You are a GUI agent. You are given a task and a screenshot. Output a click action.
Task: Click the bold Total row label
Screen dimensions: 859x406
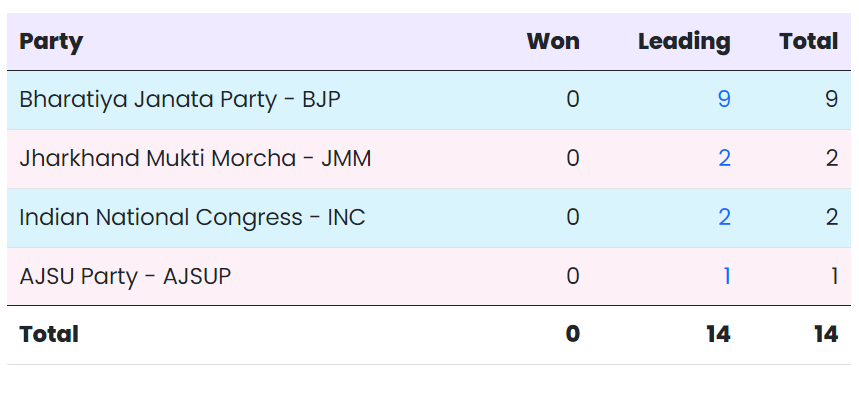(49, 335)
